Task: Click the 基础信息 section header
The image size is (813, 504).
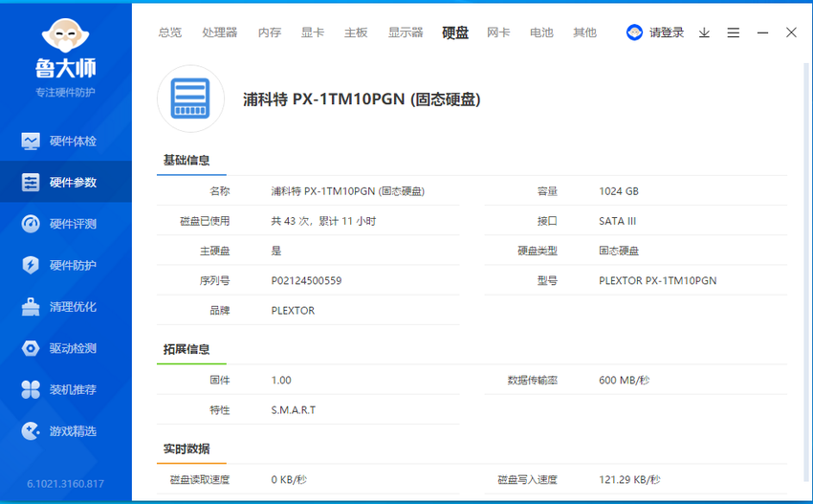Action: point(187,161)
